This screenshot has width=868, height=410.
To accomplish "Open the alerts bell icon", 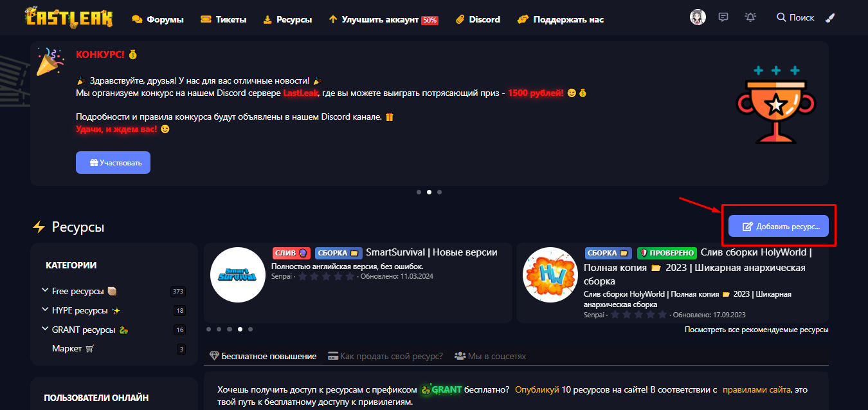I will [x=750, y=17].
